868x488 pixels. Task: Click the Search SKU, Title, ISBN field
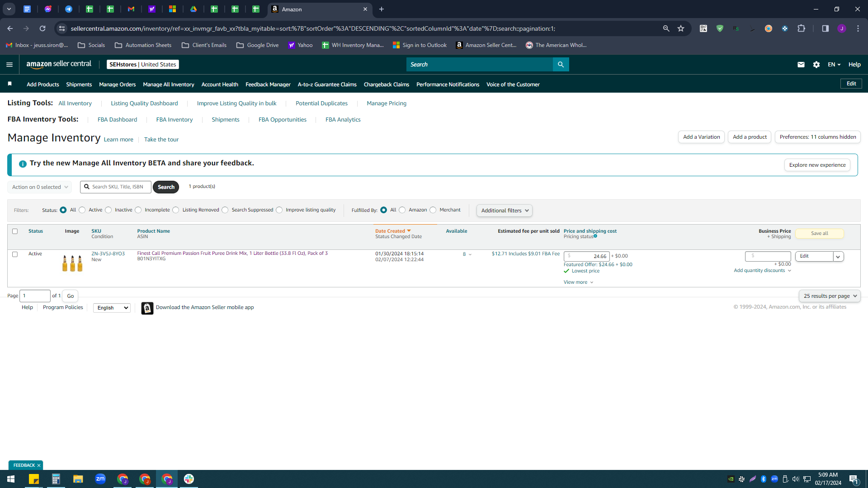(x=116, y=187)
